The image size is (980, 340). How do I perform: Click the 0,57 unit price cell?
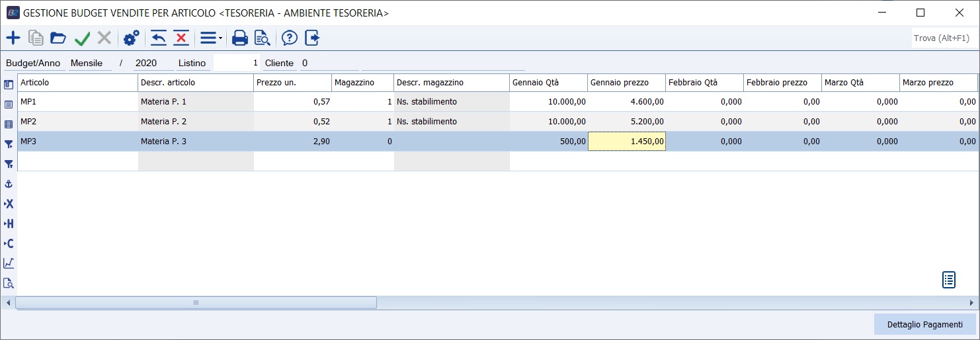click(x=292, y=102)
